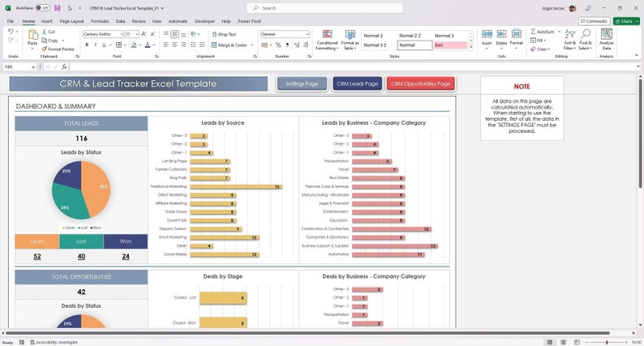The height and width of the screenshot is (346, 644).
Task: Click AutoSum sigma icon
Action: [x=533, y=32]
